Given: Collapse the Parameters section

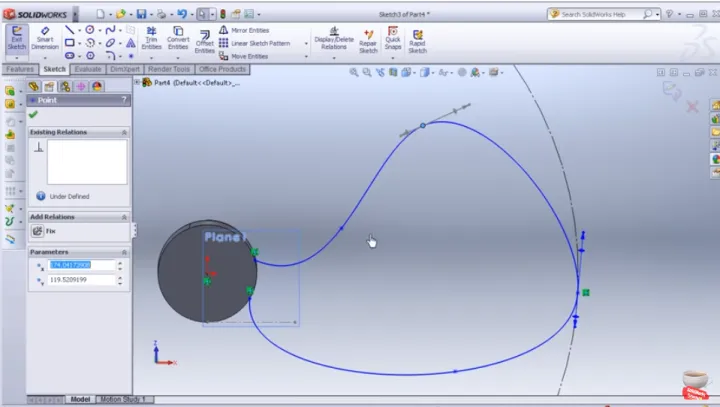Looking at the screenshot, I should pos(124,252).
